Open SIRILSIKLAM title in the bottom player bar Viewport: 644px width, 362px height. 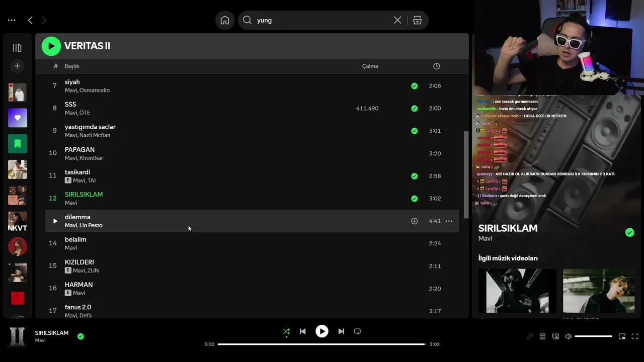pos(52,333)
